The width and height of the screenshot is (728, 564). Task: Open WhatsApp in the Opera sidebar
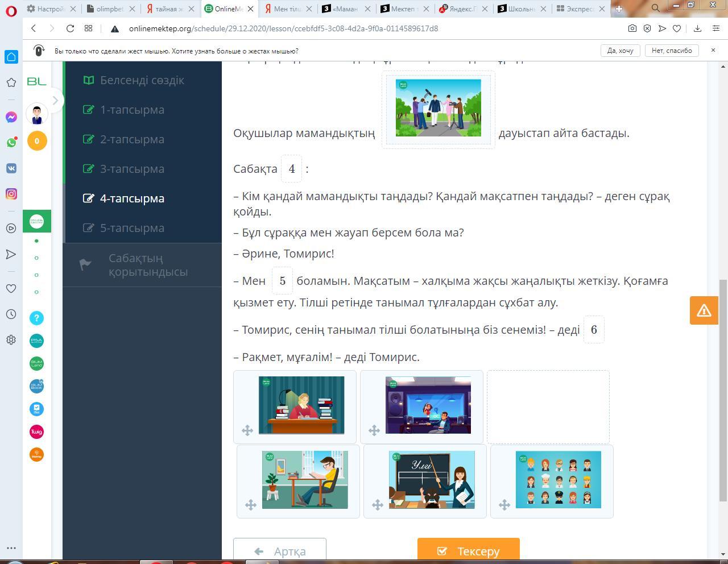(11, 143)
